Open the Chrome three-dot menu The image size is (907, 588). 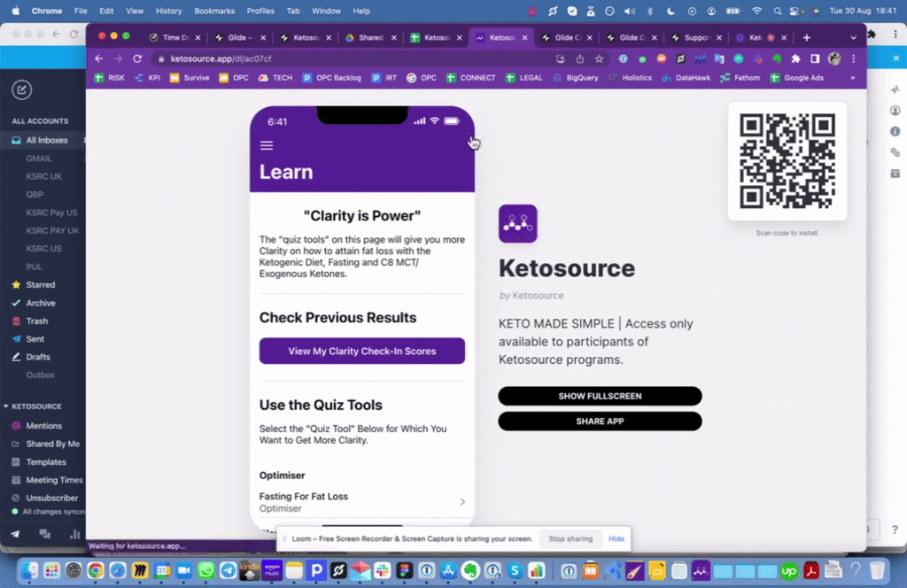click(853, 58)
